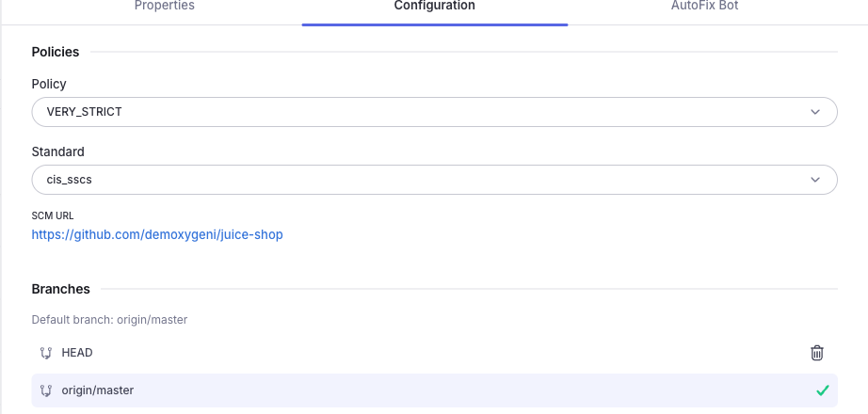Click the branch icon beside origin/master

click(x=46, y=390)
